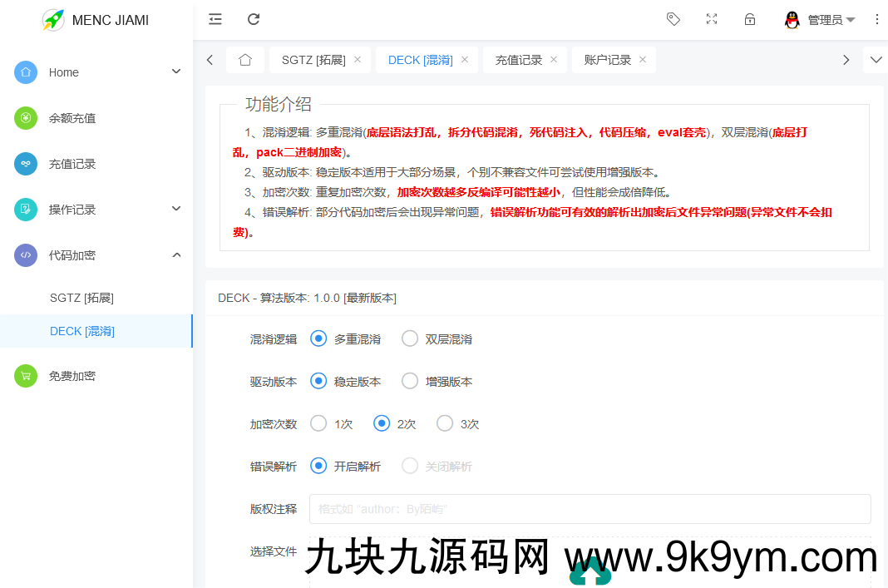This screenshot has height=588, width=888.
Task: Click the home tab icon
Action: (x=245, y=60)
